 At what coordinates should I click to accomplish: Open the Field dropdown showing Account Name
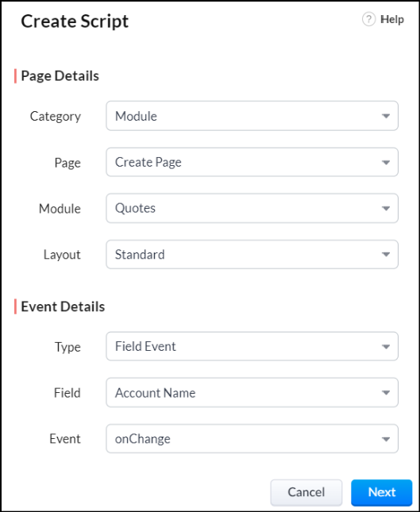coord(252,392)
